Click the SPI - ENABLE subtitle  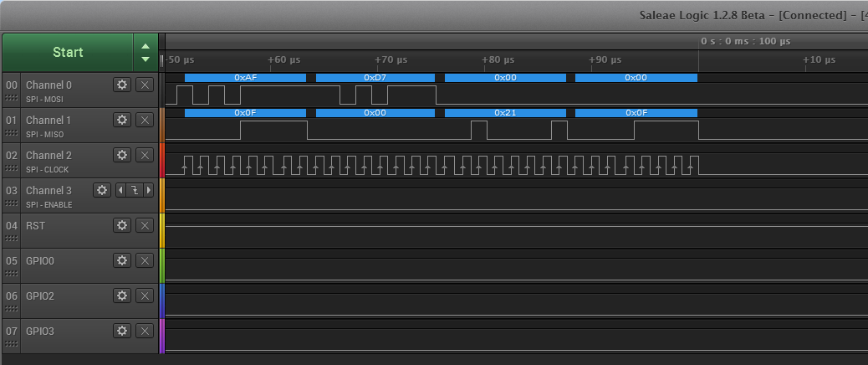click(x=49, y=205)
